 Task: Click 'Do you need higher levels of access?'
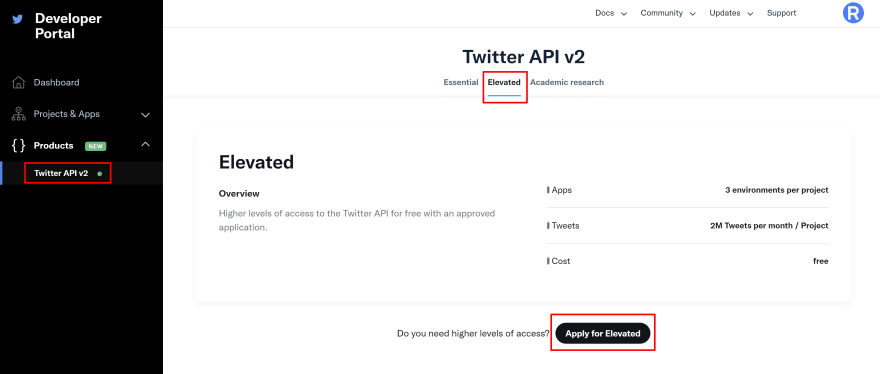click(x=473, y=334)
